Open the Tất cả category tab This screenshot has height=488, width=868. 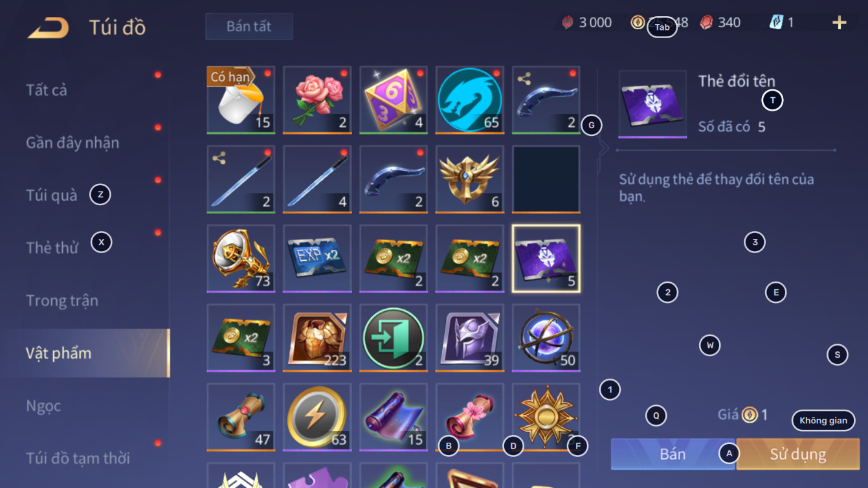(47, 90)
